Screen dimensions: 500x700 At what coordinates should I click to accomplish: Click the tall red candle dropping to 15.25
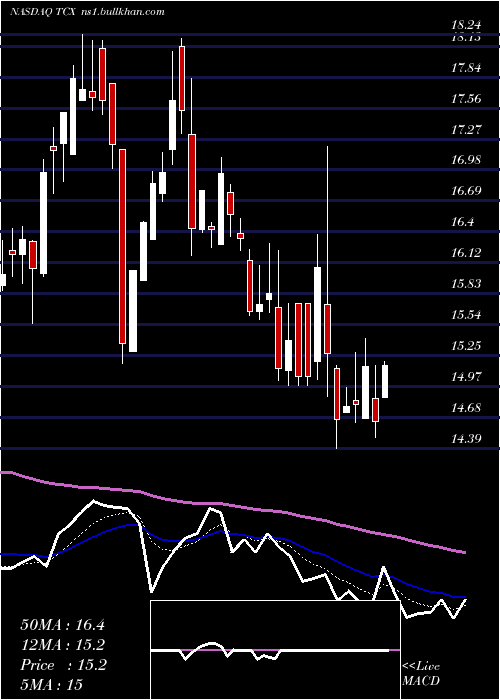tap(122, 246)
